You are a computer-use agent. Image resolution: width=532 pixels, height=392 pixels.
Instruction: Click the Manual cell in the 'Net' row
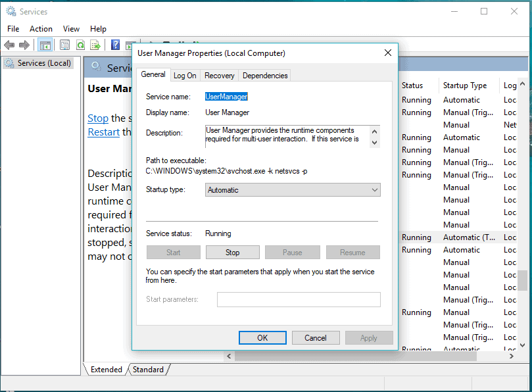pos(456,125)
